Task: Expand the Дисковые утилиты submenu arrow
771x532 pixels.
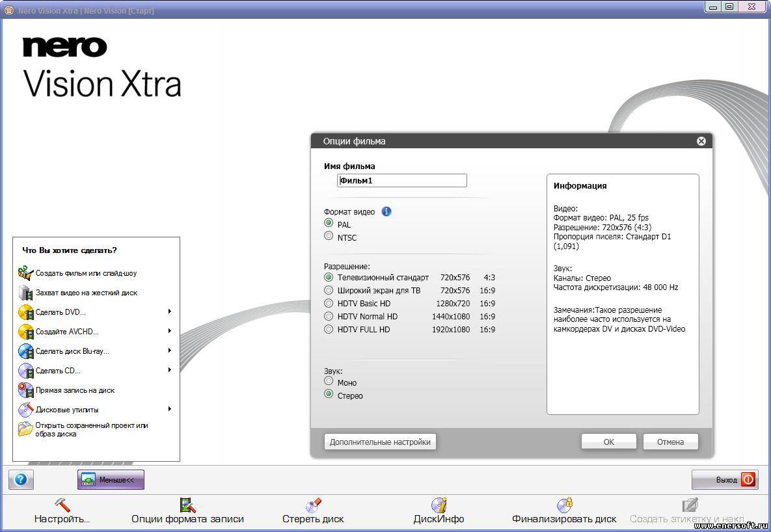Action: pyautogui.click(x=170, y=409)
